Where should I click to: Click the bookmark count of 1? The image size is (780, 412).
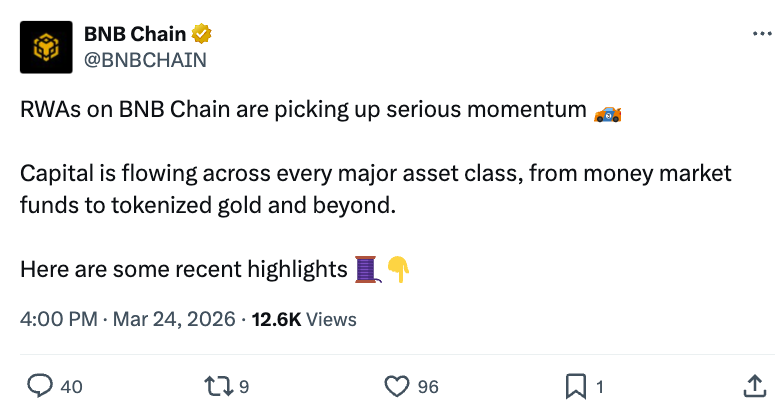coord(599,386)
